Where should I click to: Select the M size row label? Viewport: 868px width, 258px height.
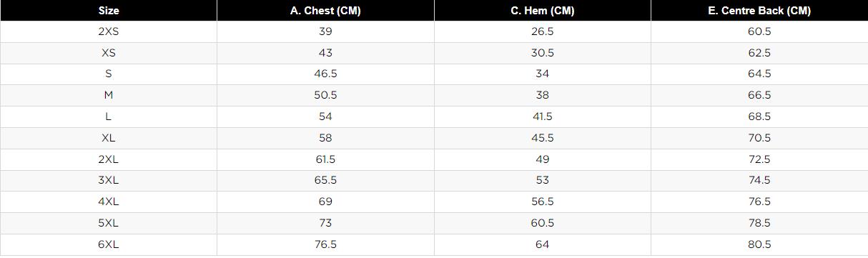point(109,95)
